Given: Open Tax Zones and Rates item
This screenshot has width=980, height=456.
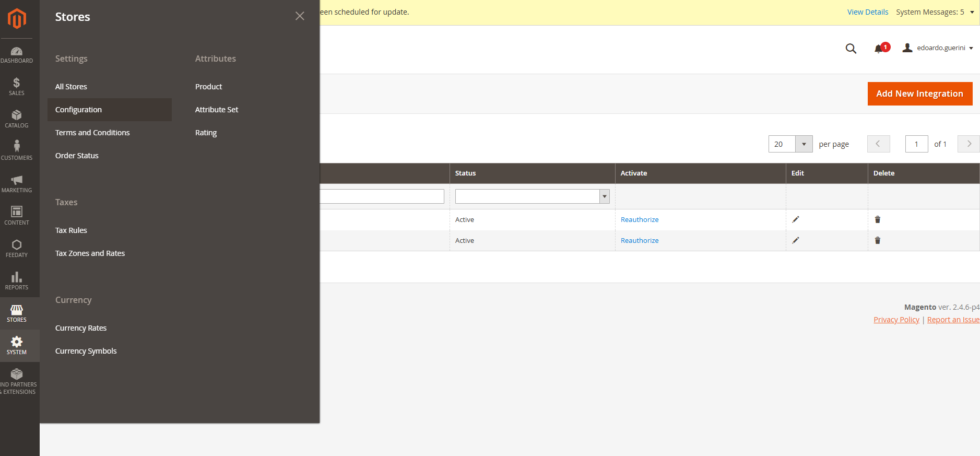Looking at the screenshot, I should (90, 253).
